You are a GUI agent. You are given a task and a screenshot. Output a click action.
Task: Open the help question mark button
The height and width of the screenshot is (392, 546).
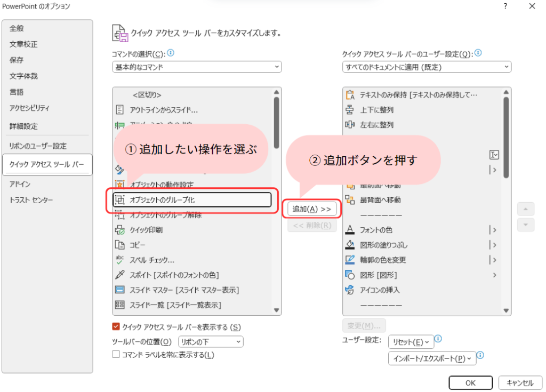tap(505, 6)
